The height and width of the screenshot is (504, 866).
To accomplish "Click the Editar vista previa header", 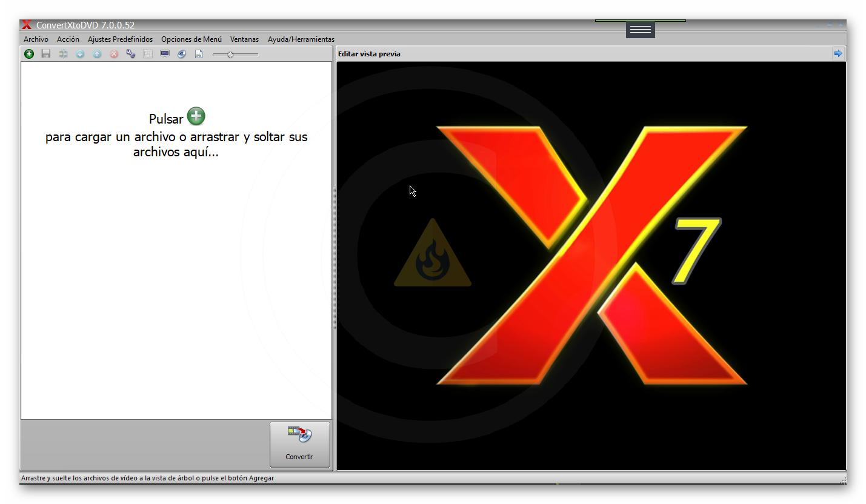I will tap(369, 54).
